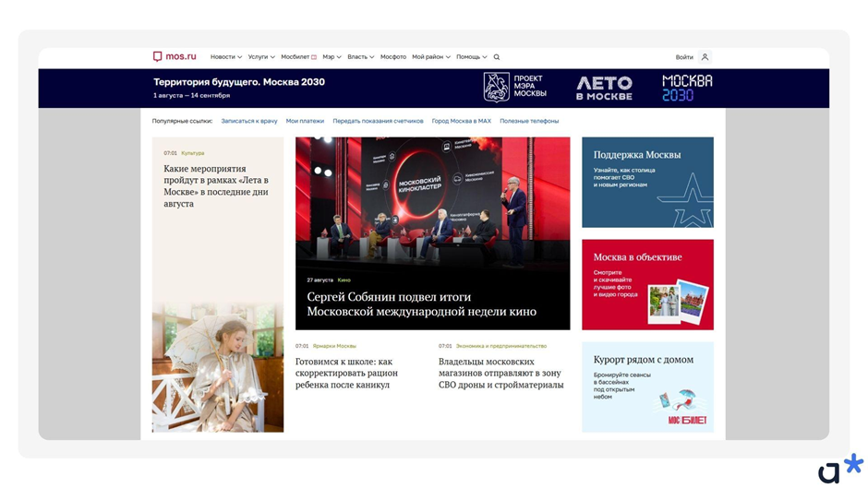Click the Войти login link
Viewport: 868px width, 488px height.
tap(684, 57)
